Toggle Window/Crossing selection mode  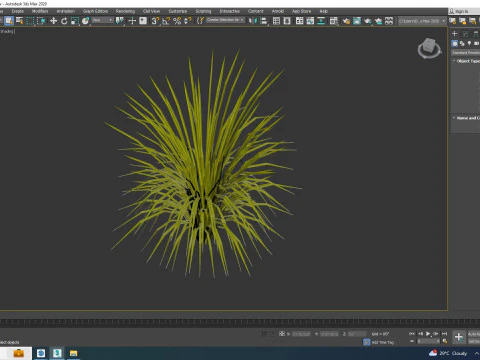click(x=41, y=21)
